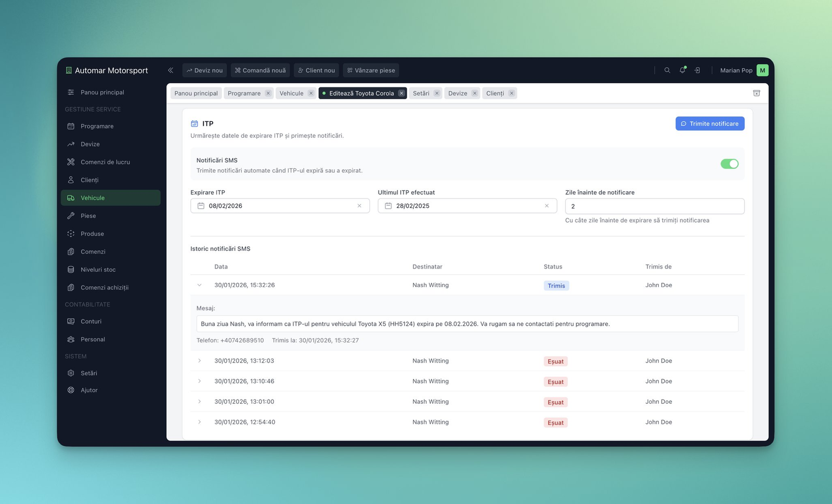This screenshot has height=504, width=832.
Task: Select the Editează Toyota Corola tab
Action: pyautogui.click(x=361, y=94)
